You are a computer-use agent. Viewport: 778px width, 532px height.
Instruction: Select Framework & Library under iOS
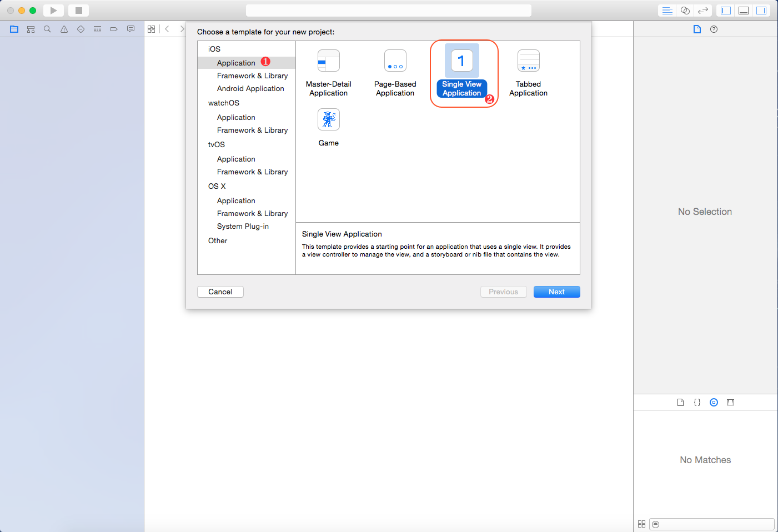pos(252,76)
